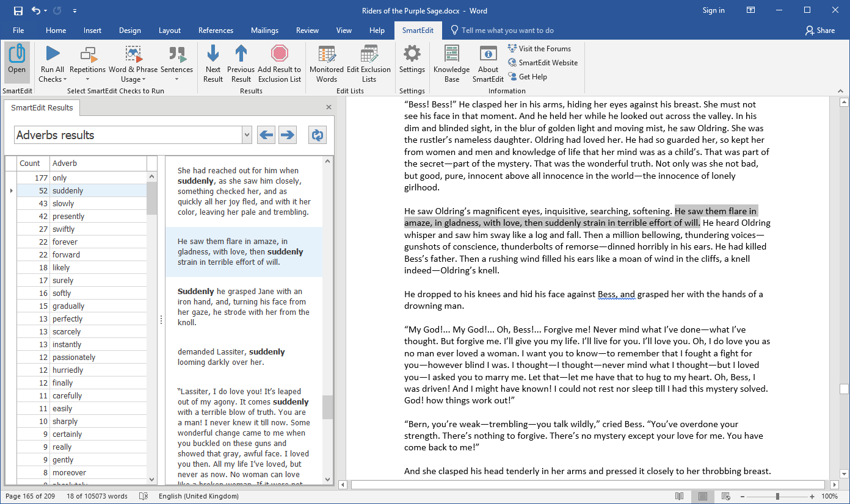Open the SmartEdit Open panel icon
850x504 pixels.
pyautogui.click(x=16, y=61)
